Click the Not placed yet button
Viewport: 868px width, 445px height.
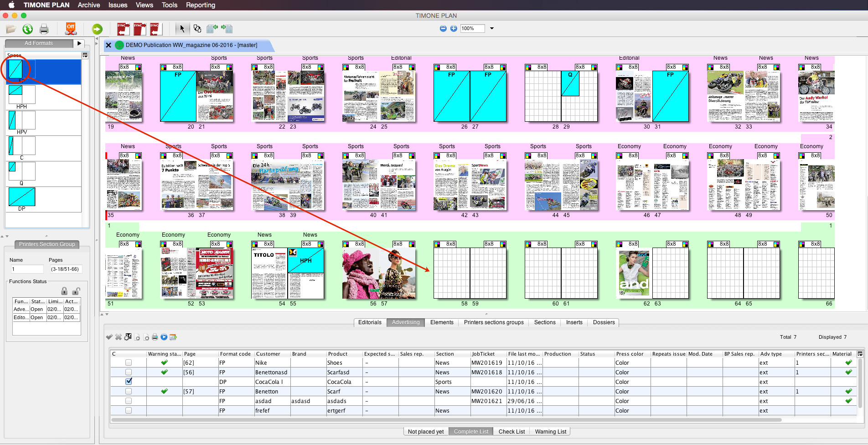[x=426, y=432]
